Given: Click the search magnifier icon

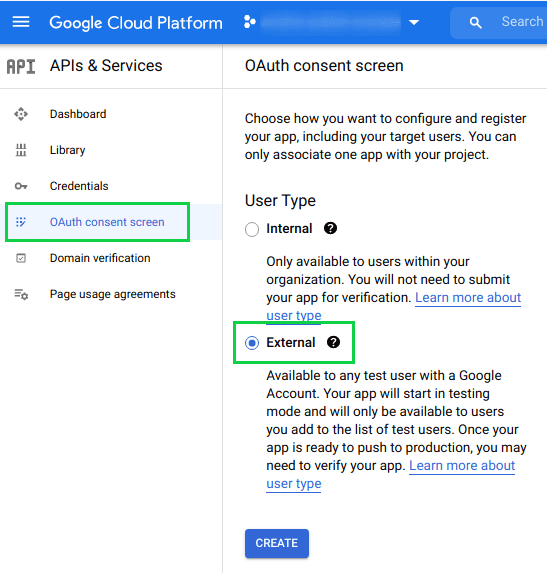Looking at the screenshot, I should [475, 23].
